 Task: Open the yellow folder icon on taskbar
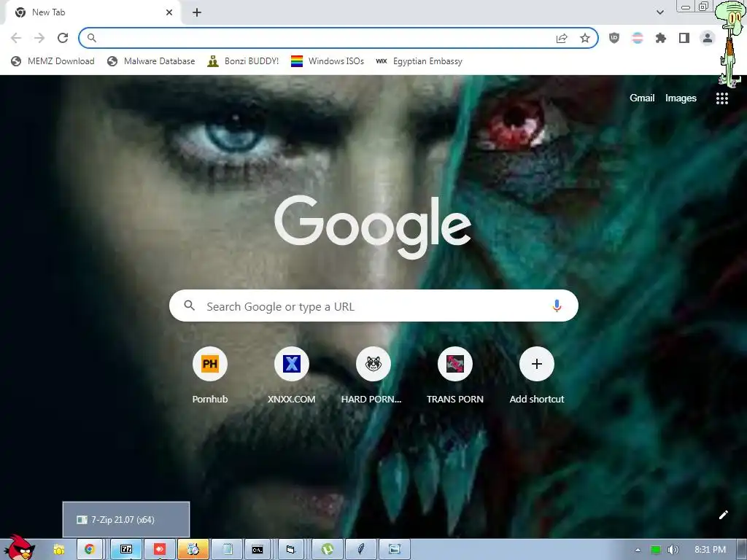(58, 550)
